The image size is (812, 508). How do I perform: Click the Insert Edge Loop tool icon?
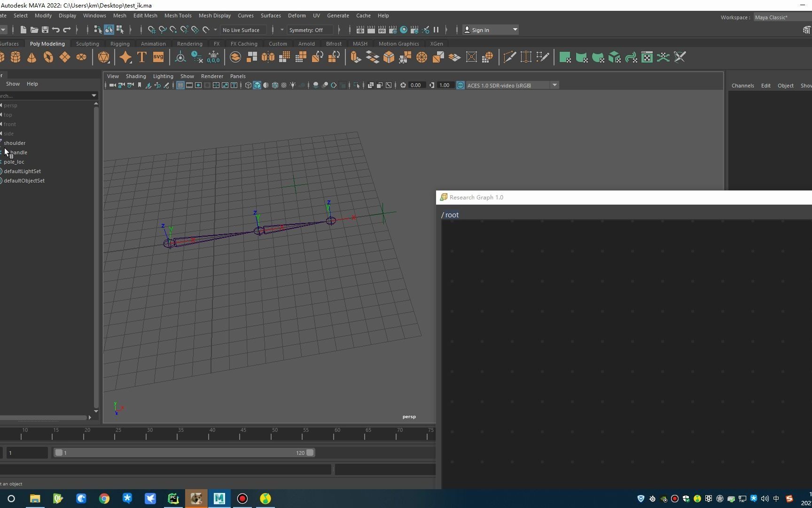(526, 57)
